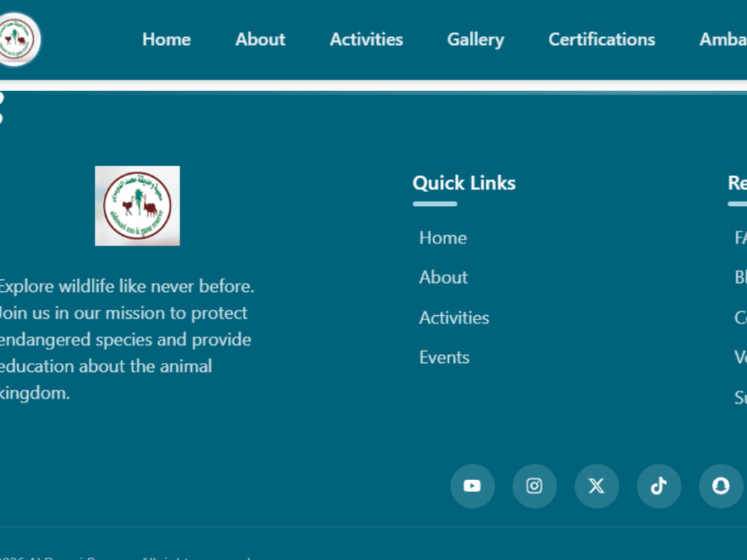Screen dimensions: 747x560
Task: Open the X (Twitter) social icon
Action: point(596,486)
